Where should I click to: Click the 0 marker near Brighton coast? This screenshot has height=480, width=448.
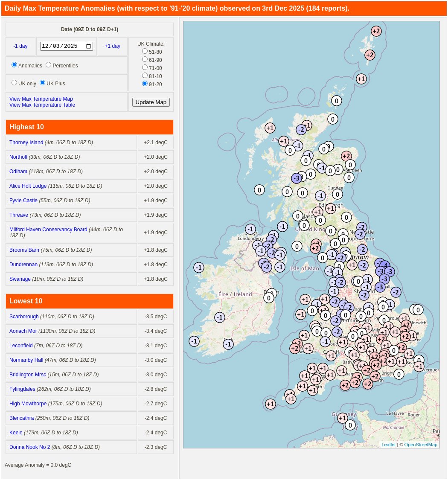(x=399, y=374)
